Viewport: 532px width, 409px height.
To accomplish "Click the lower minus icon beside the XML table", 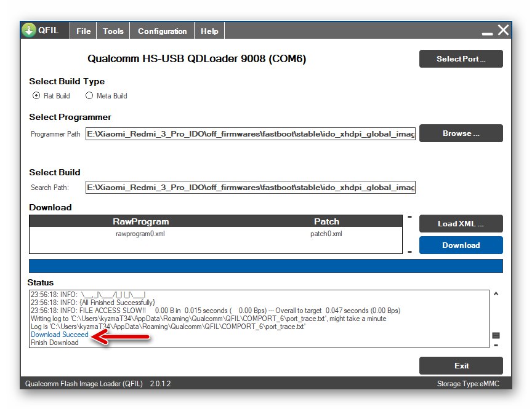I will 410,252.
